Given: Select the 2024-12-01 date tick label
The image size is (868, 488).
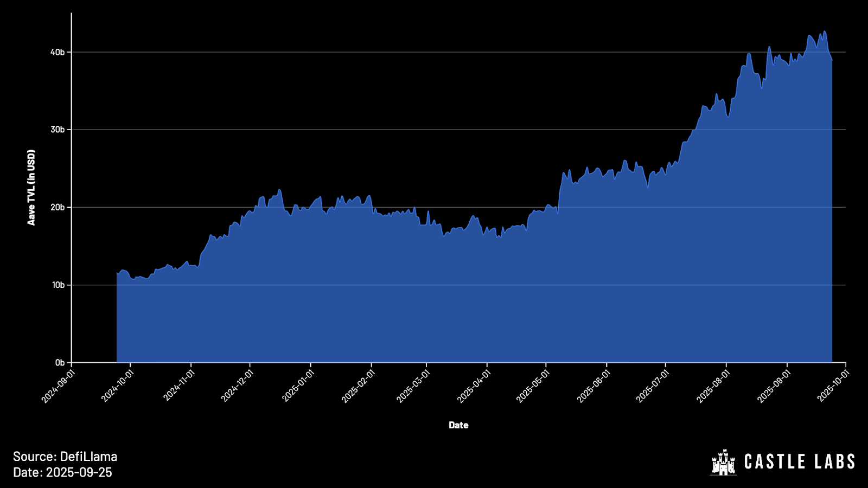Looking at the screenshot, I should (237, 386).
